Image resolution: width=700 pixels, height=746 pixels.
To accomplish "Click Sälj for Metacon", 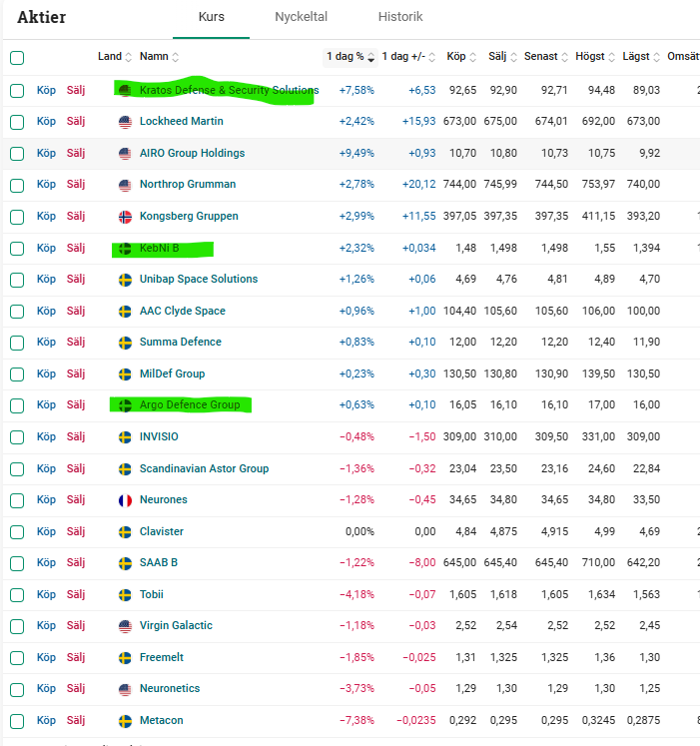I will point(76,720).
